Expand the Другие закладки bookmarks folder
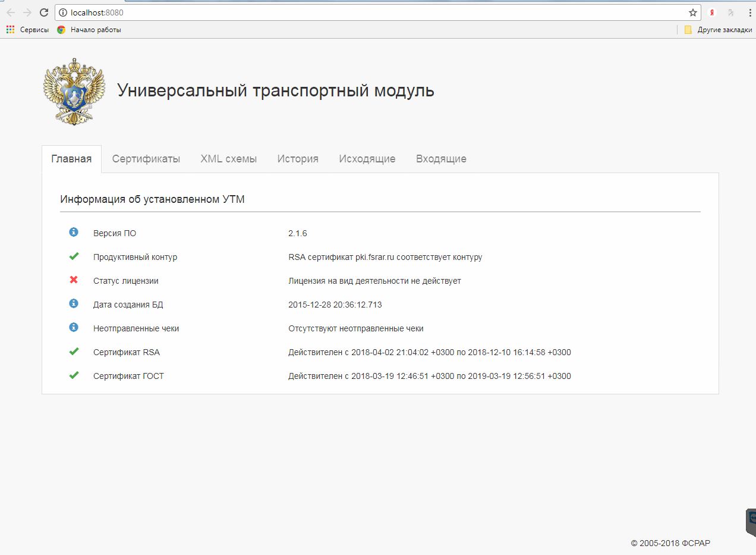This screenshot has height=555, width=756. pos(718,30)
